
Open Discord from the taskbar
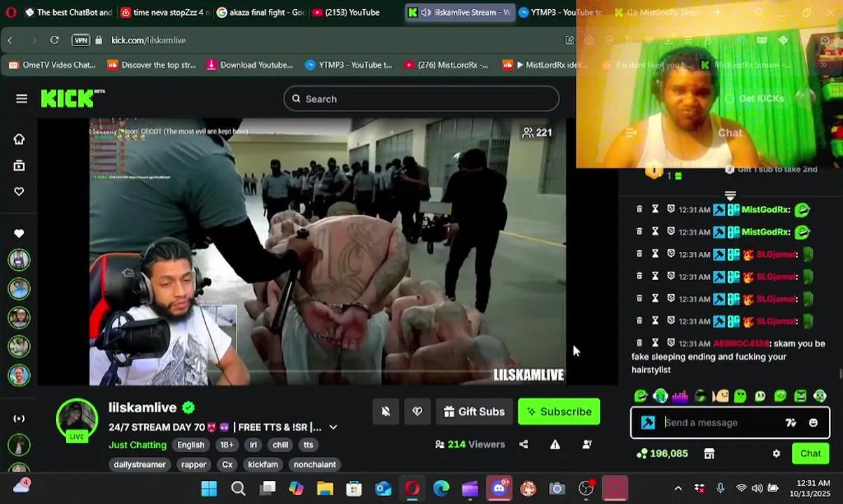[x=499, y=488]
